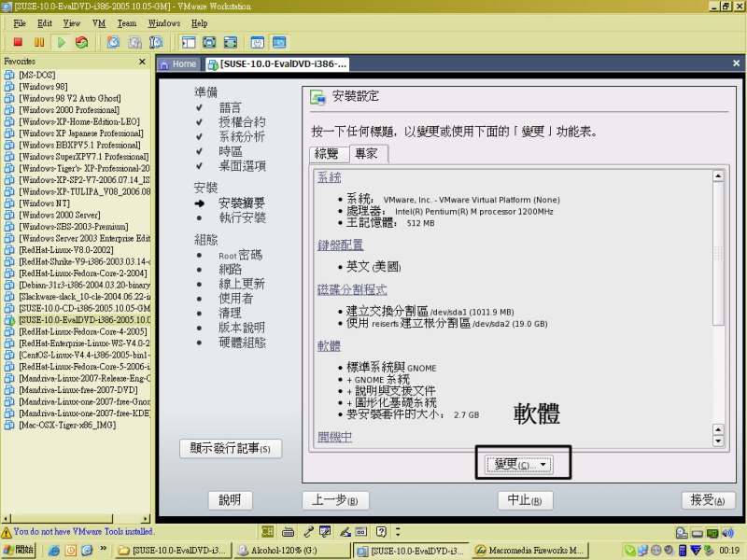Click the 說明 help button

[230, 500]
